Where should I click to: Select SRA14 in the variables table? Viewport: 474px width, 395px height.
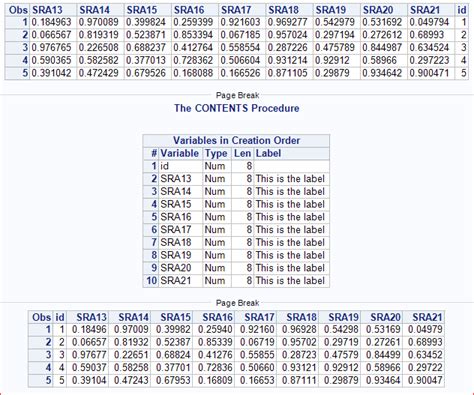(176, 192)
